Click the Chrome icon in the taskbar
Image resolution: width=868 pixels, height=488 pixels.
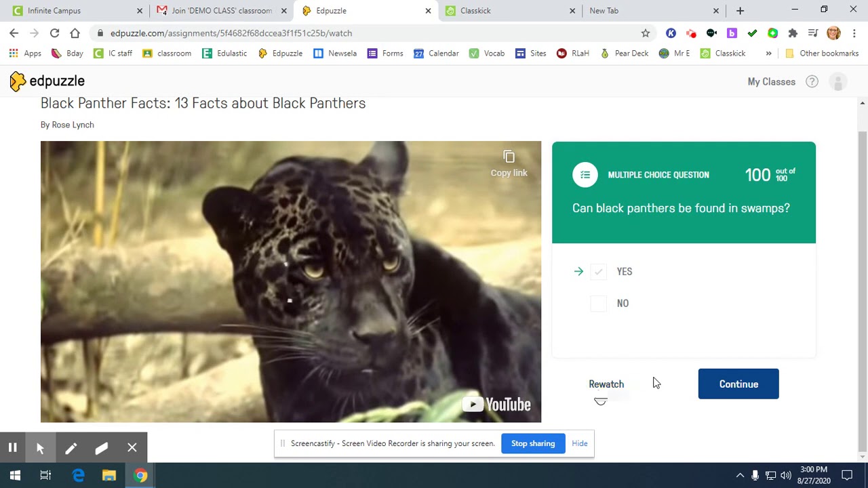tap(140, 475)
